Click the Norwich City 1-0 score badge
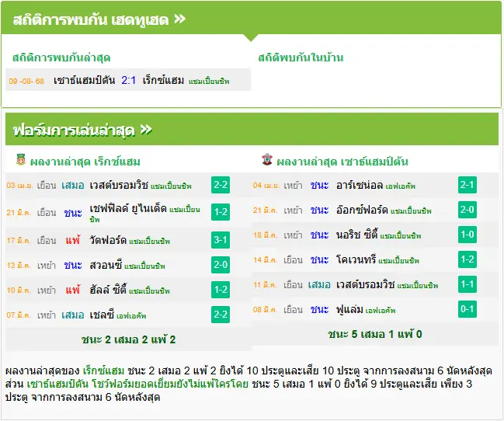 pyautogui.click(x=468, y=235)
